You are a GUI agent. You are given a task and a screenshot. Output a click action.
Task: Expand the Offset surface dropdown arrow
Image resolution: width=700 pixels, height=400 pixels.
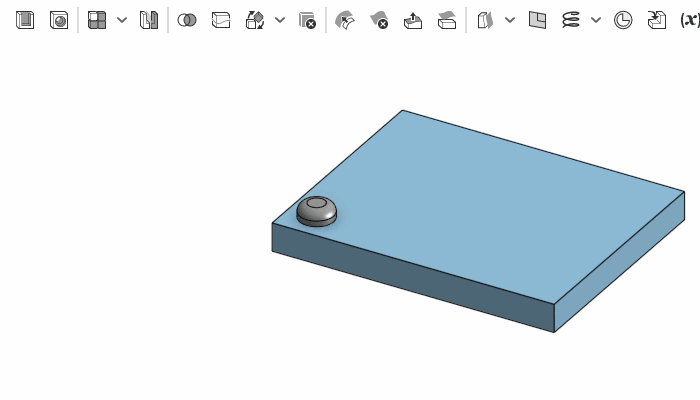tap(510, 20)
